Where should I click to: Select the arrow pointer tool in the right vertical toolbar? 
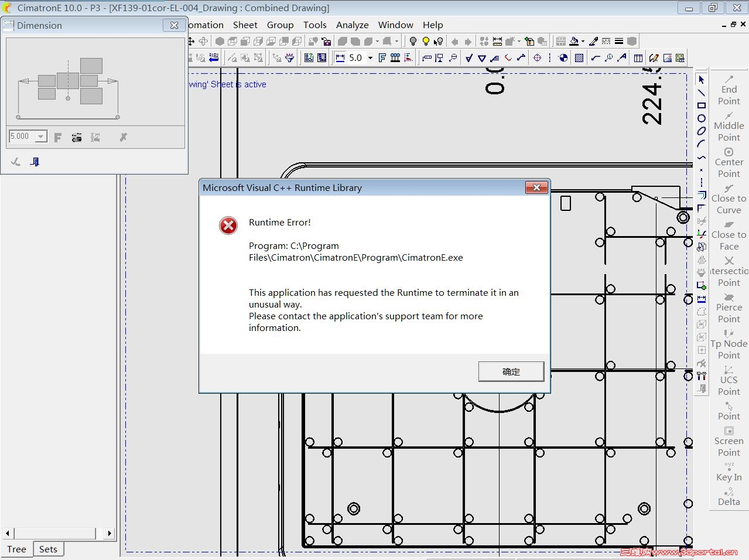(701, 79)
